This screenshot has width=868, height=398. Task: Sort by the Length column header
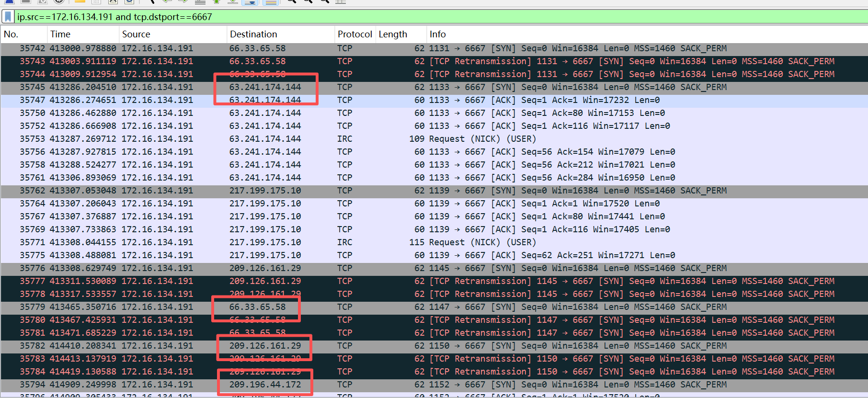pos(401,34)
